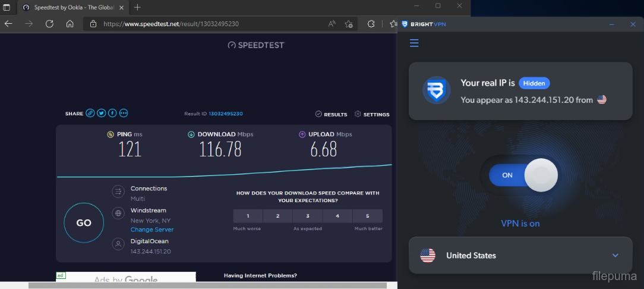Viewport: 644px width, 289px height.
Task: Click the Result ID 13032495230 link
Action: [226, 114]
